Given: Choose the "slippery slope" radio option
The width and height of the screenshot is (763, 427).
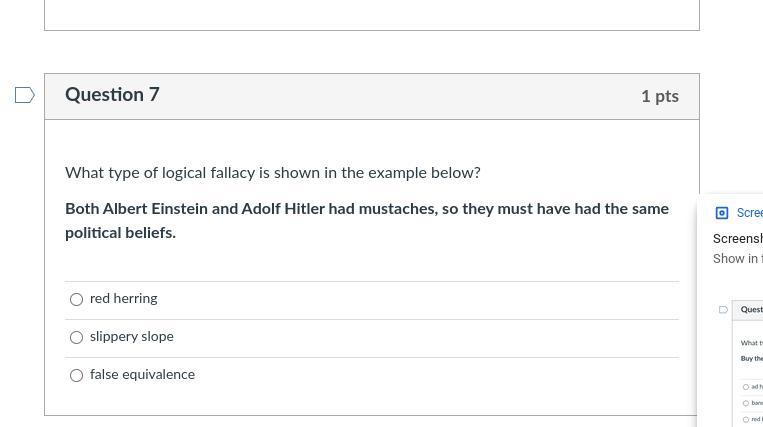Looking at the screenshot, I should [76, 337].
